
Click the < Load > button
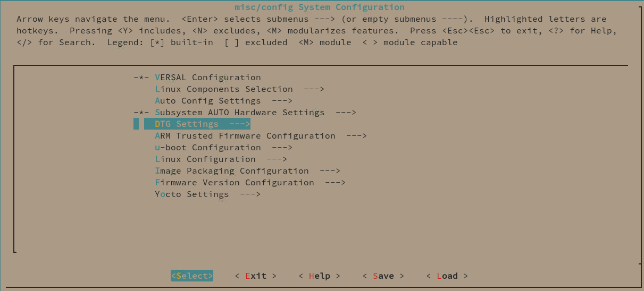click(x=447, y=276)
